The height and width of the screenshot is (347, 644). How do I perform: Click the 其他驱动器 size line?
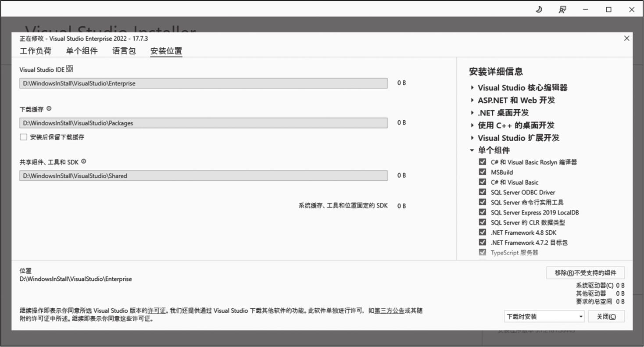[600, 293]
